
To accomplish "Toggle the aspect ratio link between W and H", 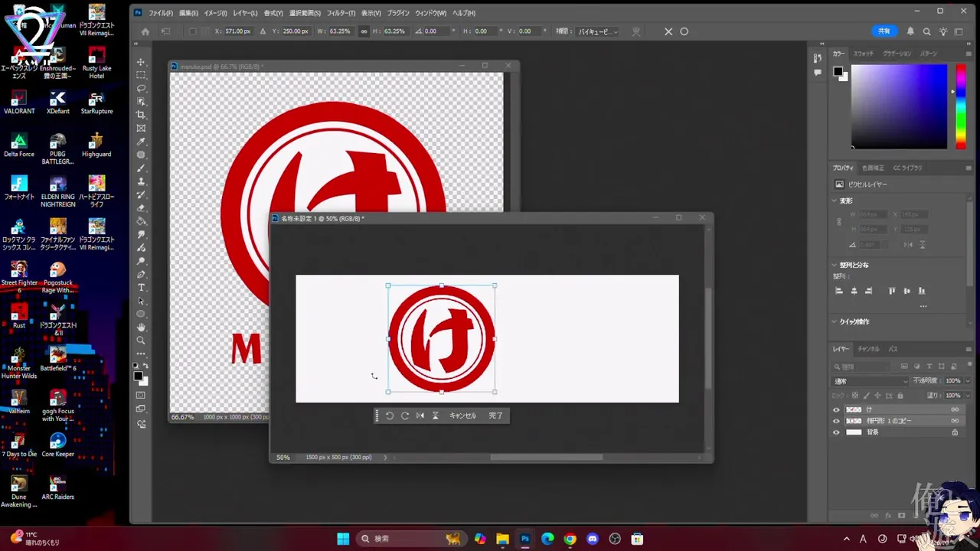I will pos(364,31).
